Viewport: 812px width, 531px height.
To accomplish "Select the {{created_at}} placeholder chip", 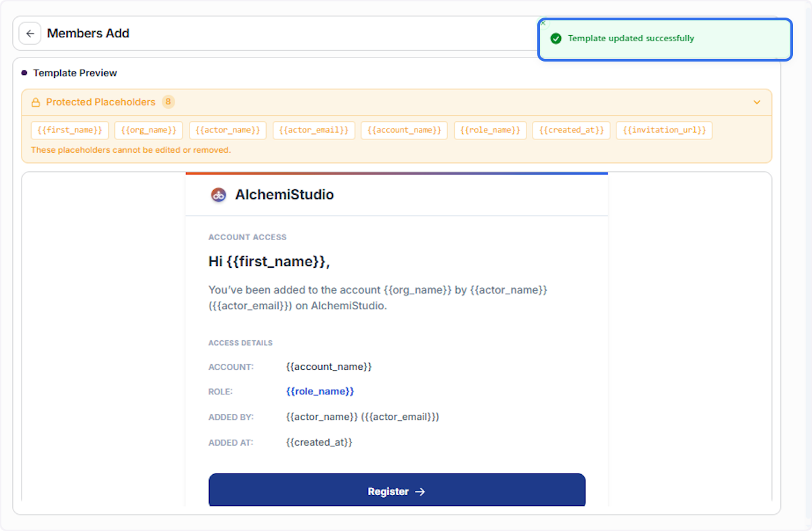I will 571,130.
